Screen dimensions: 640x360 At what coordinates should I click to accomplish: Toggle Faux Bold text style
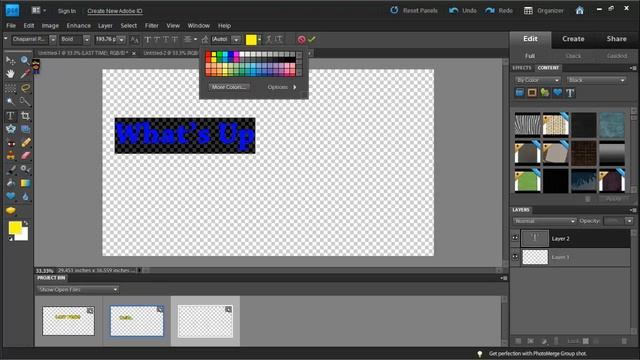pos(148,40)
